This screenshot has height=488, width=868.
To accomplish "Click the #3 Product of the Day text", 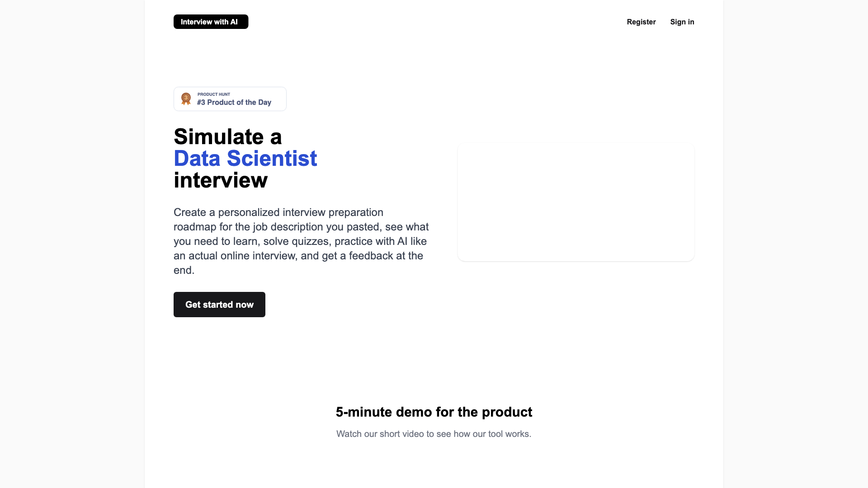I will [234, 103].
